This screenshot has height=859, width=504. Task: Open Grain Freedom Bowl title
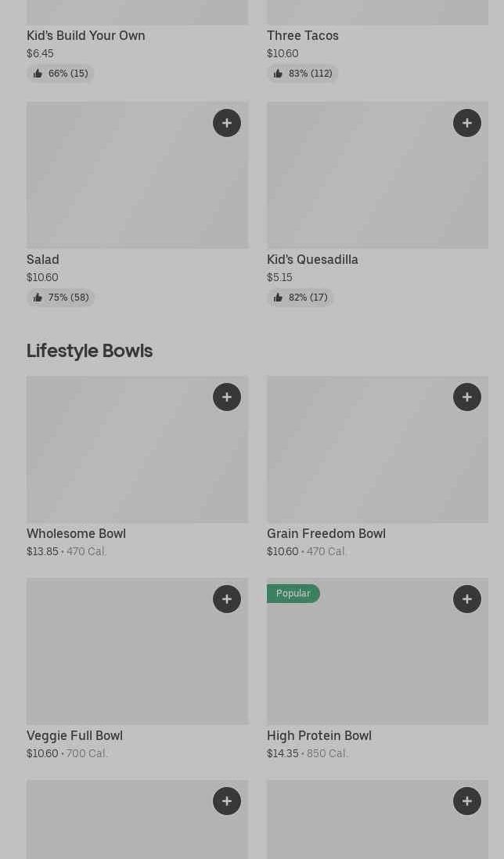(x=326, y=533)
